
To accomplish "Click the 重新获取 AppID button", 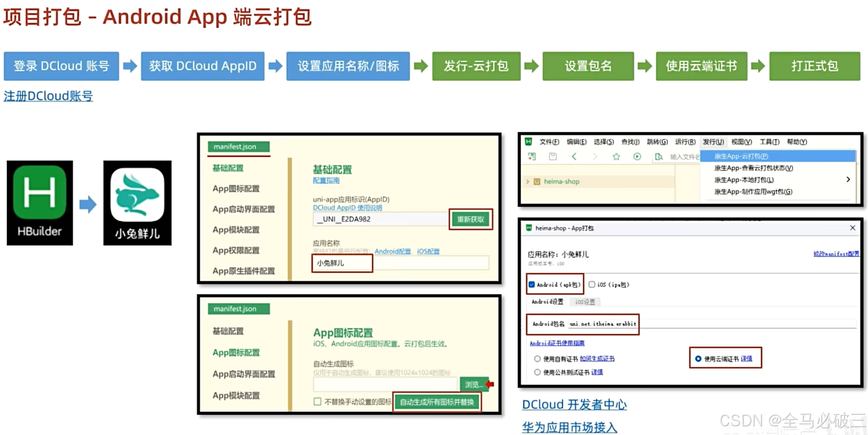I will tap(471, 219).
